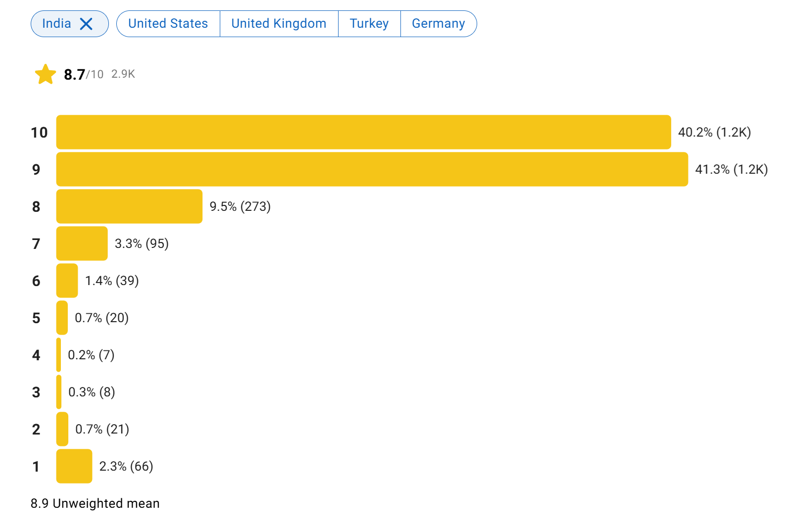786x532 pixels.
Task: Click the 9-star rating bar
Action: pyautogui.click(x=372, y=169)
